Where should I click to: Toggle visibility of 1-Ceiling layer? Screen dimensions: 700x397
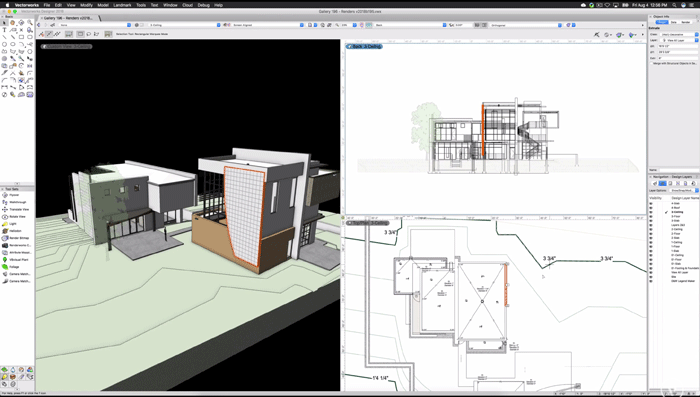coord(651,242)
